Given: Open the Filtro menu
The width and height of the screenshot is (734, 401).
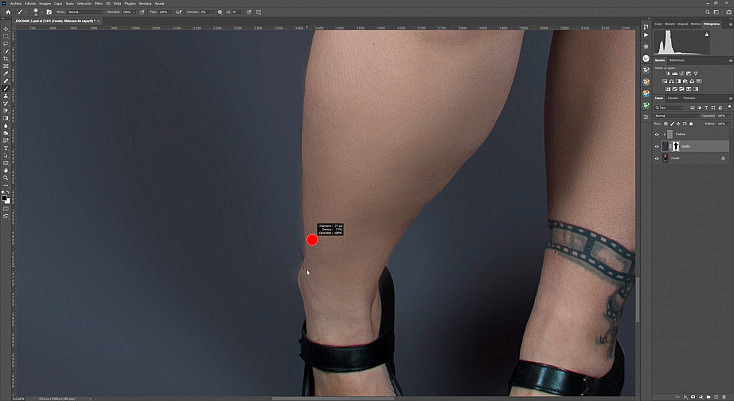Looking at the screenshot, I should click(x=99, y=3).
